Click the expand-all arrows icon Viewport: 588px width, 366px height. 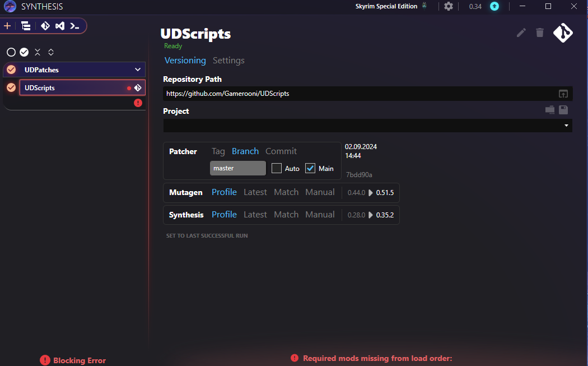click(x=51, y=52)
